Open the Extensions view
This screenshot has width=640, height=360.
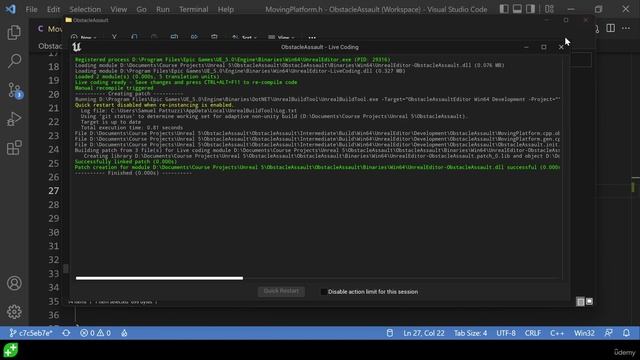14,148
